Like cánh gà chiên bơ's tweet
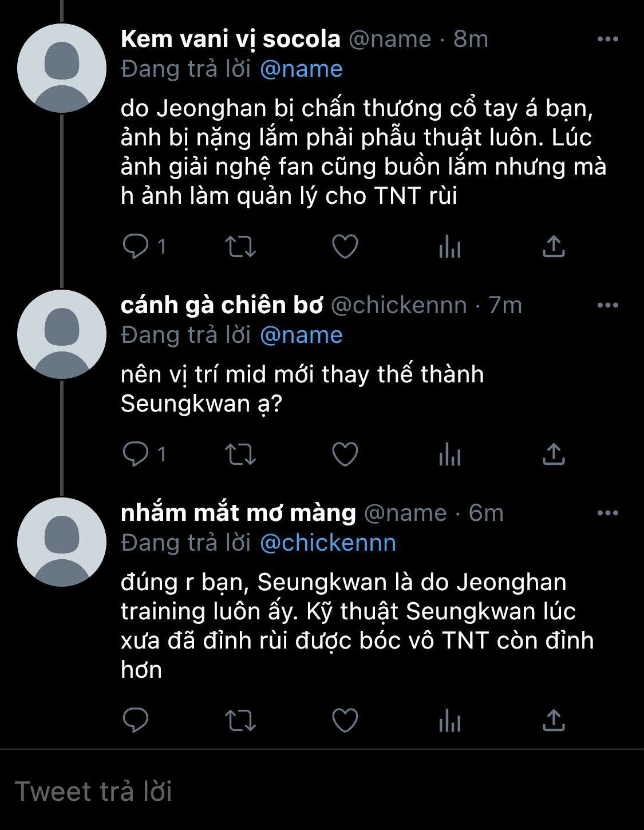 point(345,454)
